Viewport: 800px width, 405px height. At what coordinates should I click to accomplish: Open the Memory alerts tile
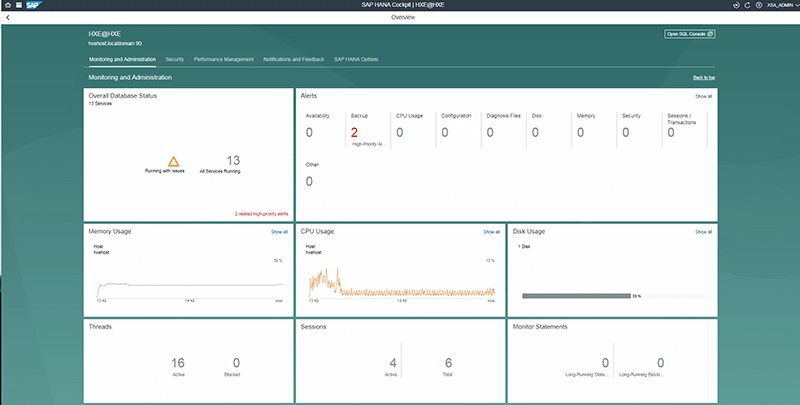click(593, 130)
